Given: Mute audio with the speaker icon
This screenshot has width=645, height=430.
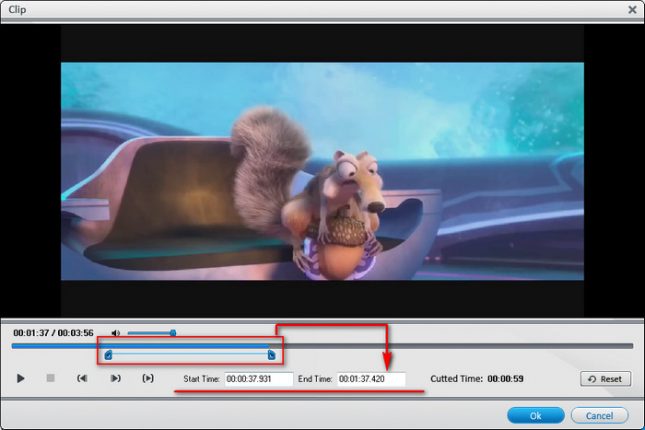Looking at the screenshot, I should (116, 333).
